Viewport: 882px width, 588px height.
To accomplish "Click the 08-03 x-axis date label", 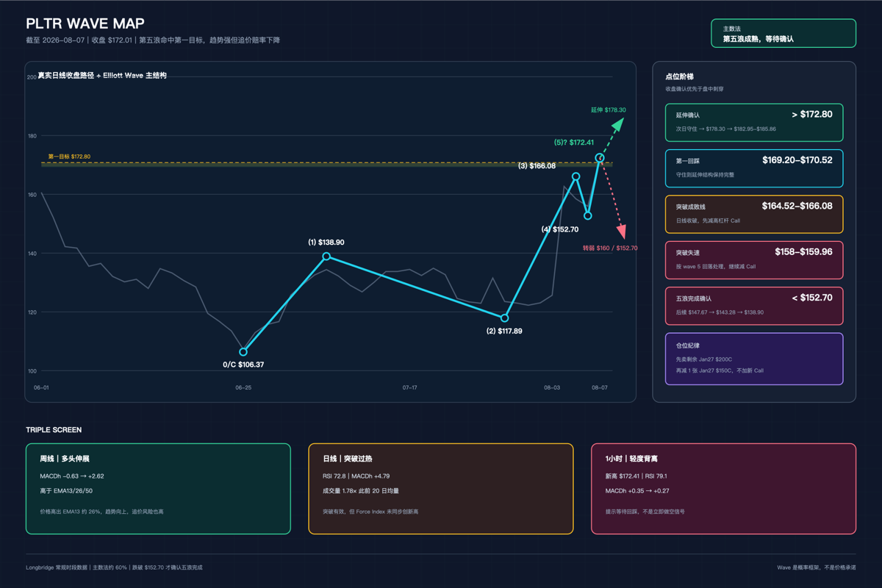I will [x=552, y=387].
